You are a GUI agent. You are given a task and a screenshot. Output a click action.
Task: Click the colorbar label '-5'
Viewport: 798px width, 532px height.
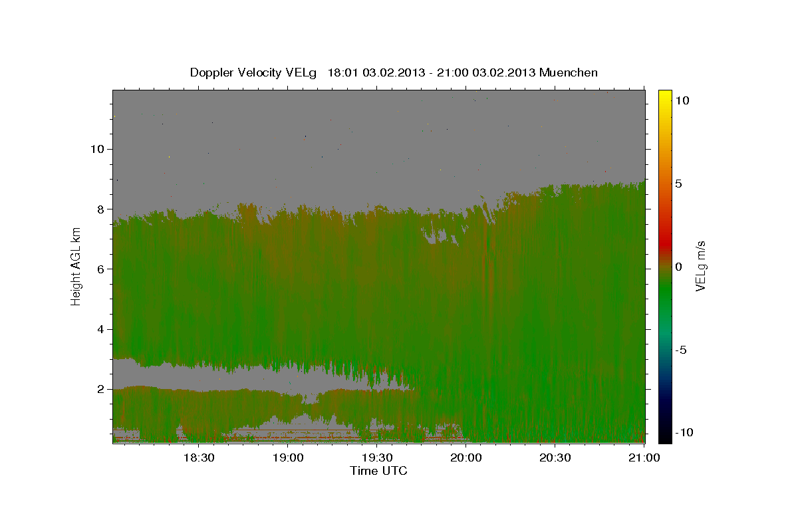coord(681,350)
